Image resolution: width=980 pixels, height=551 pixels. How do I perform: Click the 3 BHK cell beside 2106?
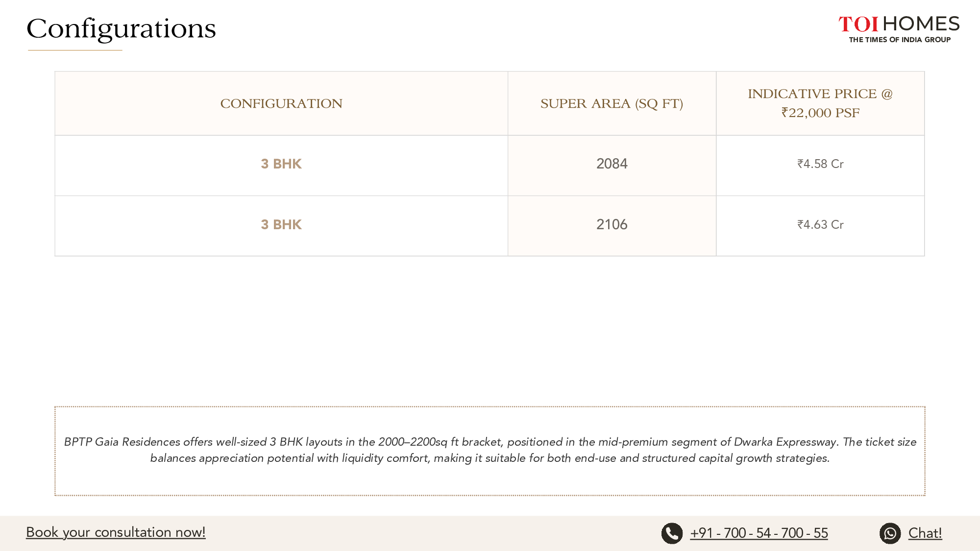tap(281, 225)
